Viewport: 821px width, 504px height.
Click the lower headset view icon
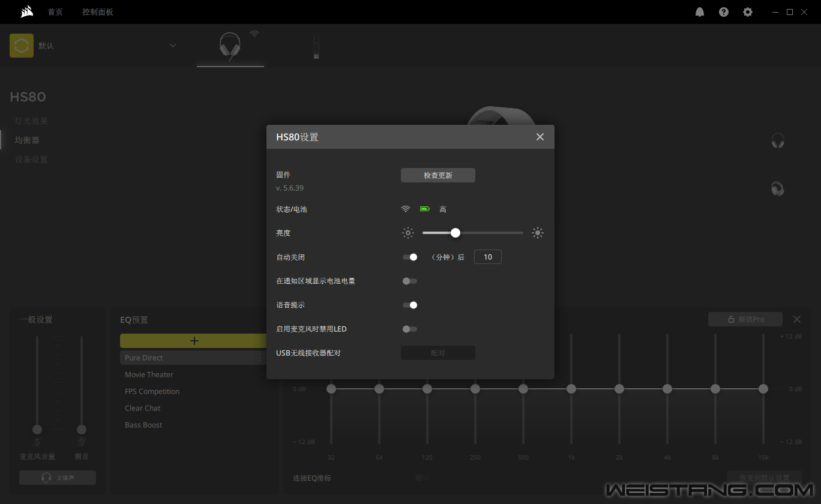click(778, 188)
